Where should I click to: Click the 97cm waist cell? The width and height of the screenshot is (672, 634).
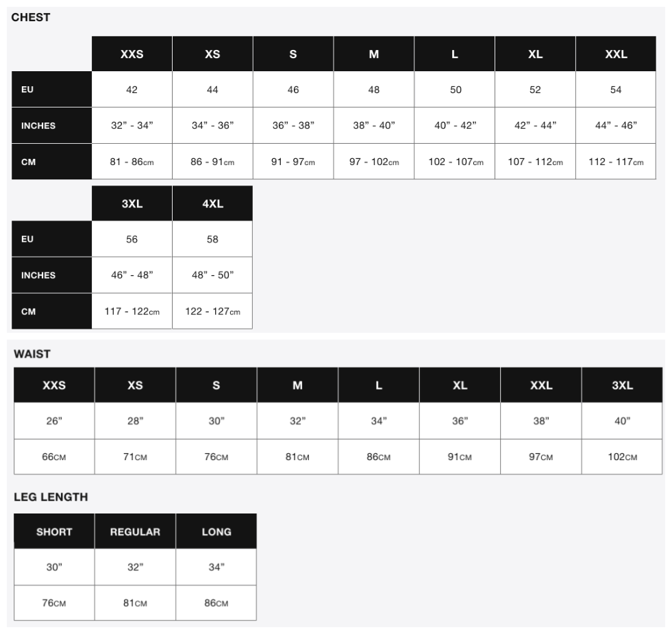540,457
